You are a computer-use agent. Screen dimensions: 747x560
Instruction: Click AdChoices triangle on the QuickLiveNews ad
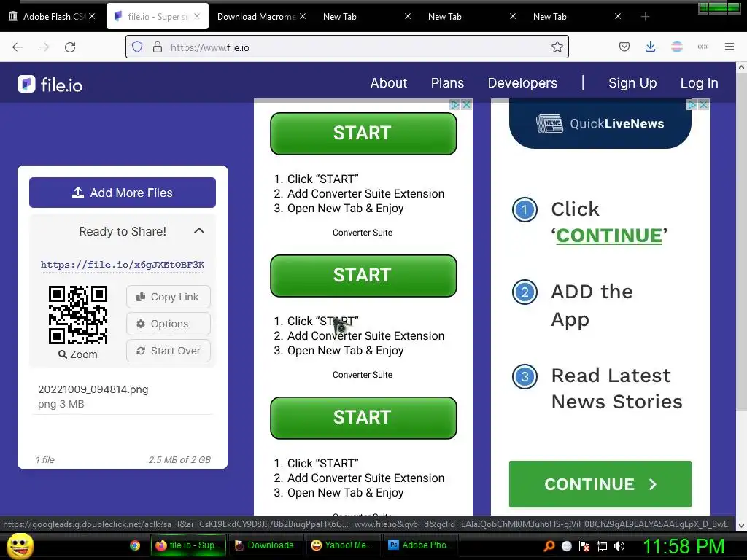[692, 104]
